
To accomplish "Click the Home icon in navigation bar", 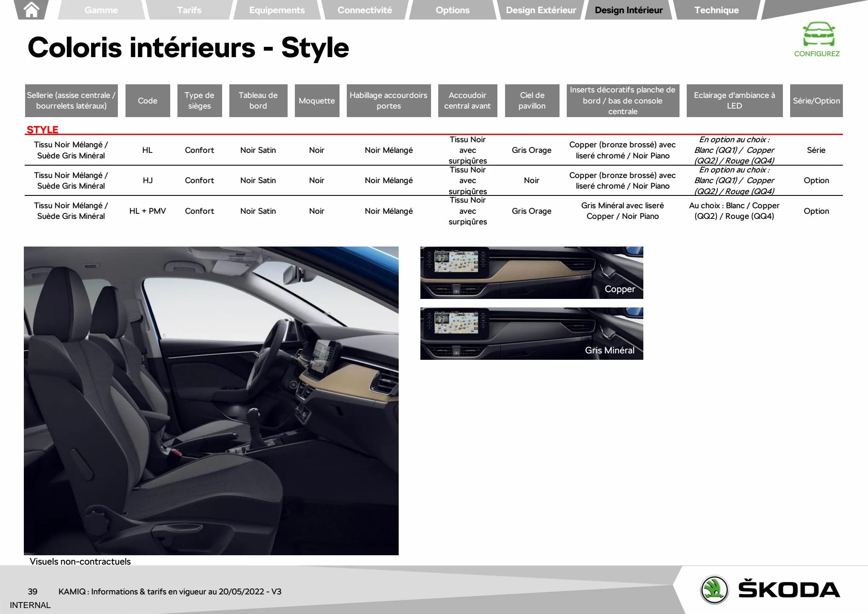I will (x=32, y=10).
